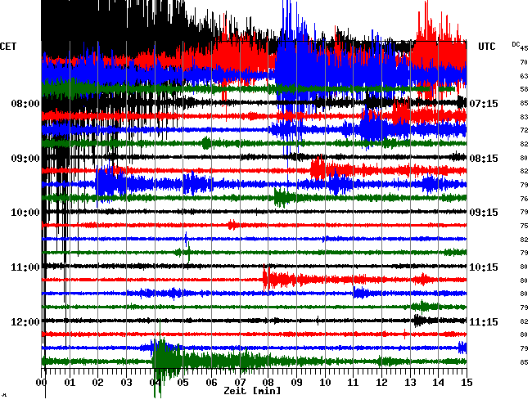Select DC value 70
Screen dimensions: 532x404
click(524, 62)
